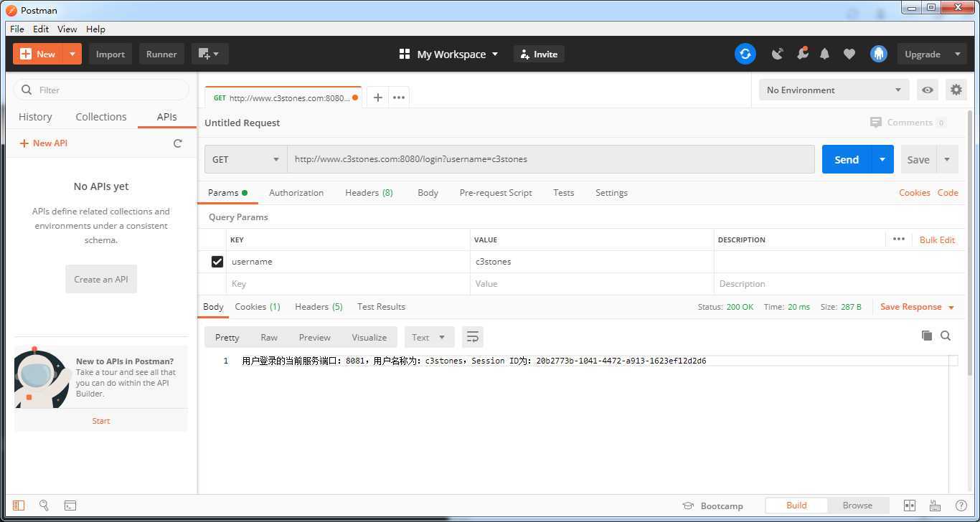Copy the response body to clipboard
This screenshot has width=980, height=522.
[x=926, y=336]
